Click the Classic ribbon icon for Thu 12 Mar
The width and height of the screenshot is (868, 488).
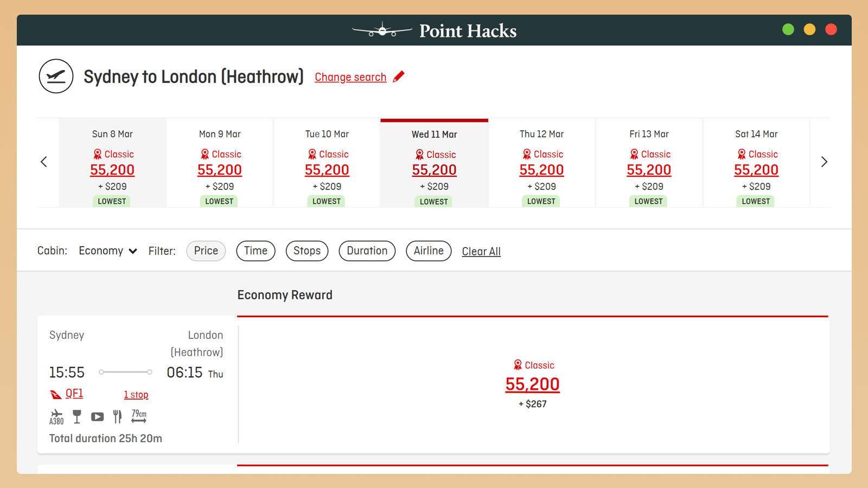(x=527, y=155)
